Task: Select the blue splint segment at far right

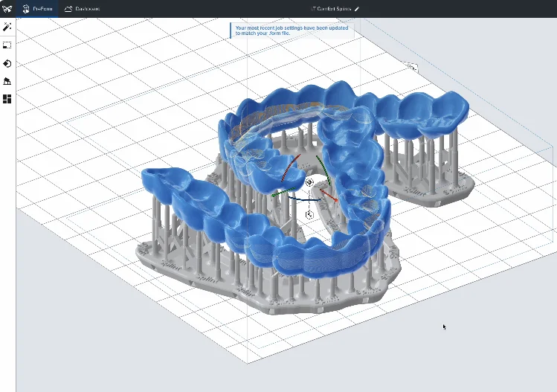Action: point(422,114)
